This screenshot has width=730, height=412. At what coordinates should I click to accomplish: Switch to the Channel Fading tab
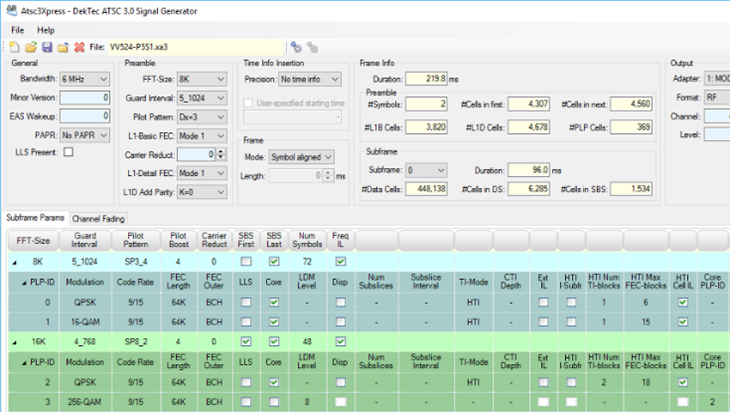(99, 217)
